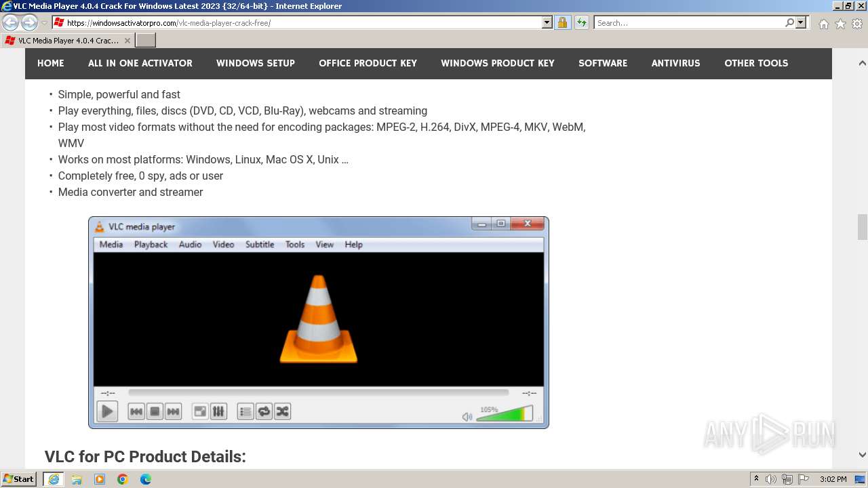Open the Windows Start menu
The width and height of the screenshot is (868, 488).
pyautogui.click(x=19, y=479)
